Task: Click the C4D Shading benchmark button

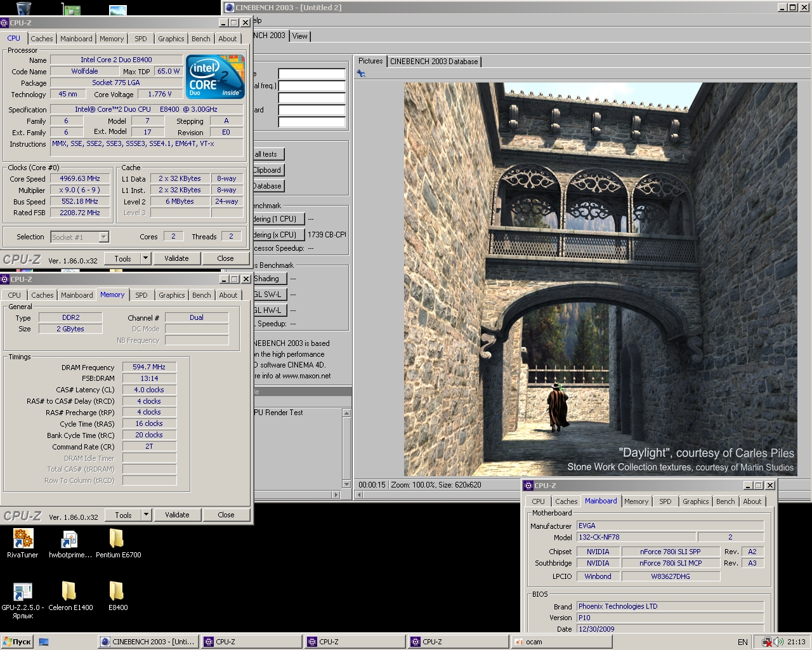Action: 270,279
